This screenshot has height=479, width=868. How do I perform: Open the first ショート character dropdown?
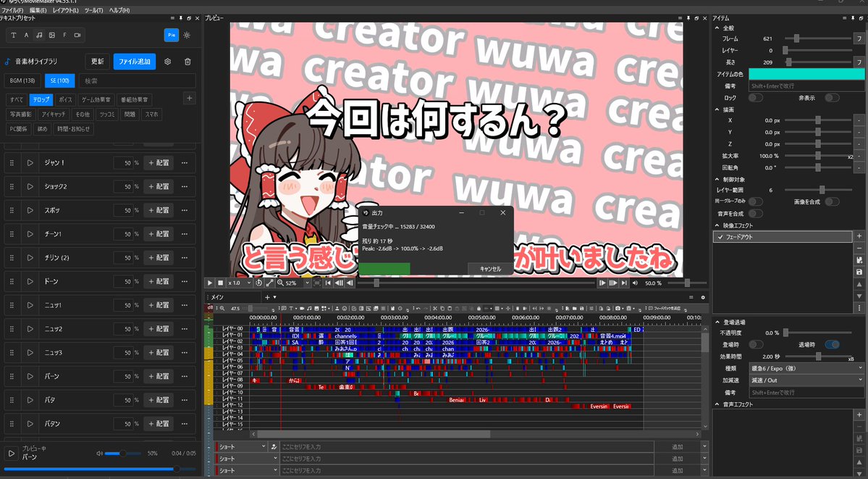(x=243, y=447)
